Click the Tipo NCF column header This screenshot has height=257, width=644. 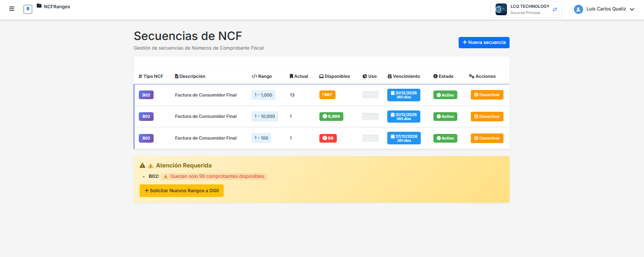pos(151,76)
